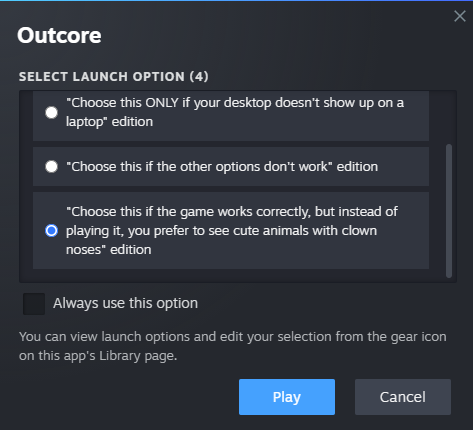Viewport: 473px width, 430px height.
Task: Click the "Library page" text in the hint
Action: 138,356
